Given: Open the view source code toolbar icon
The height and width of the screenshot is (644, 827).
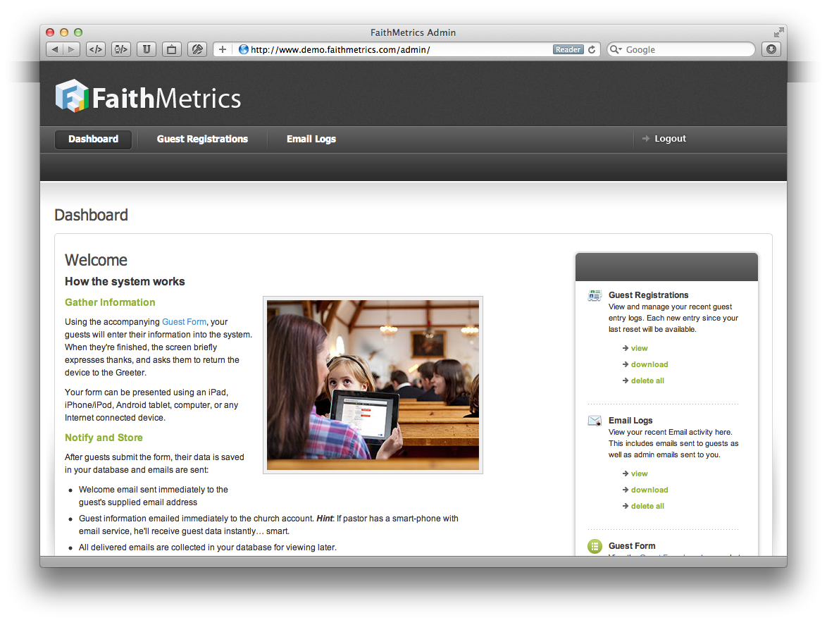Looking at the screenshot, I should [96, 49].
